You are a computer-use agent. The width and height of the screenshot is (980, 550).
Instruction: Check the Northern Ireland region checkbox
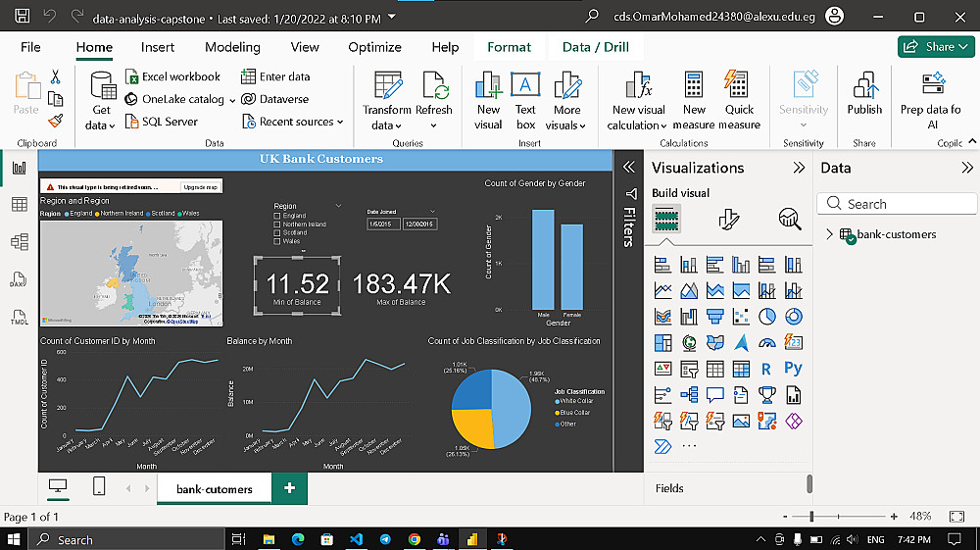277,224
